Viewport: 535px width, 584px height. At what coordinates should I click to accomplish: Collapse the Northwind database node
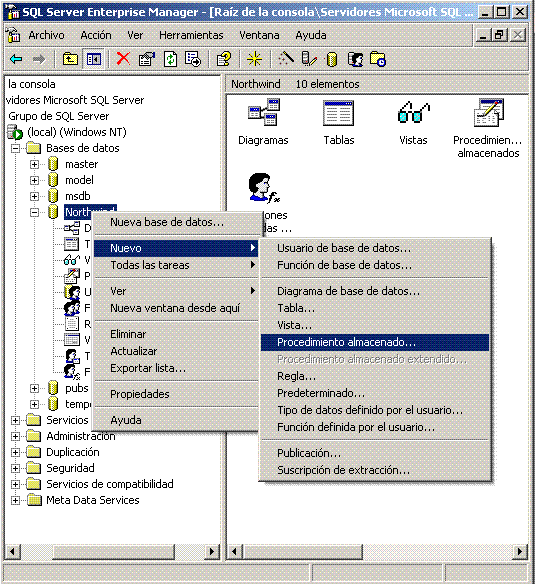pyautogui.click(x=34, y=212)
